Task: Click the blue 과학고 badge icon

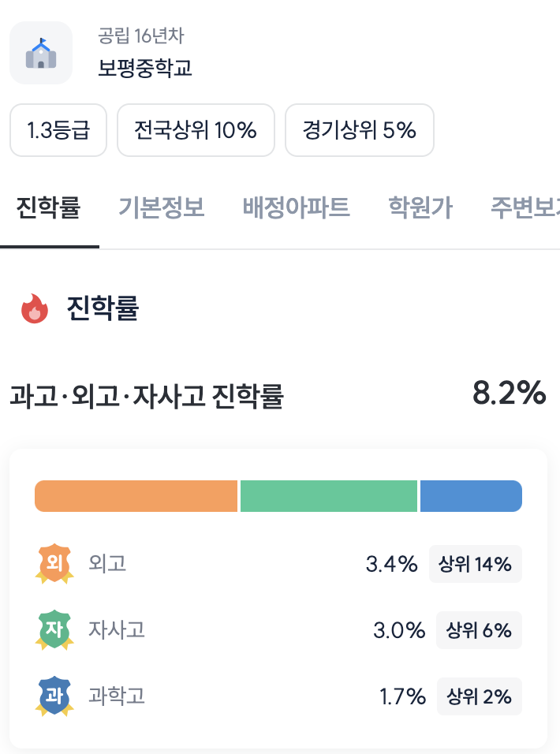Action: 54,696
